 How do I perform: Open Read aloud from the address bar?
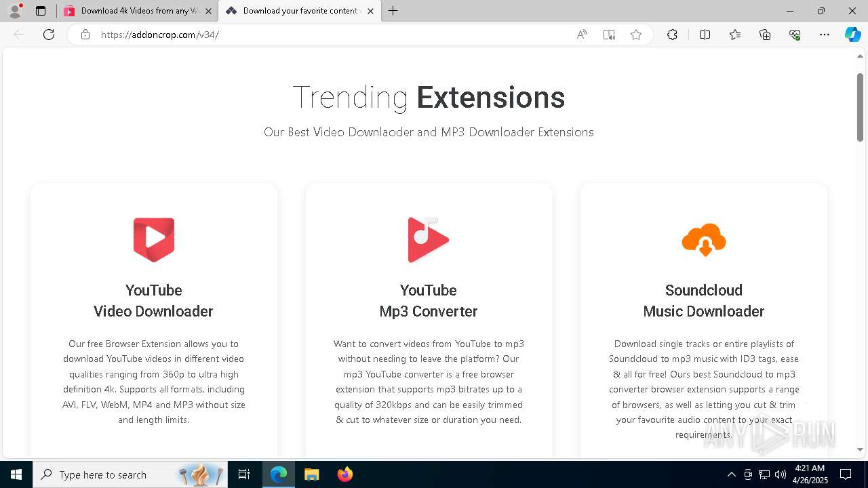click(x=582, y=35)
